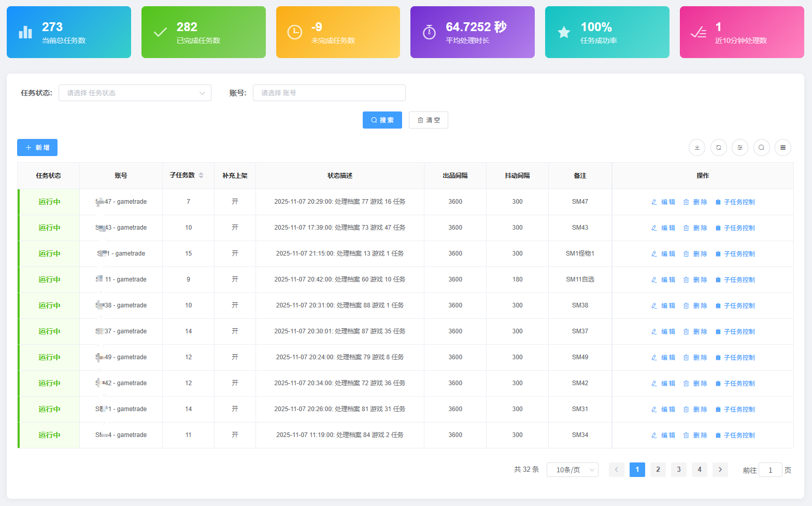The width and height of the screenshot is (812, 506).
Task: Toggle 补充上架 status in the SM11自选 row
Action: (x=235, y=279)
